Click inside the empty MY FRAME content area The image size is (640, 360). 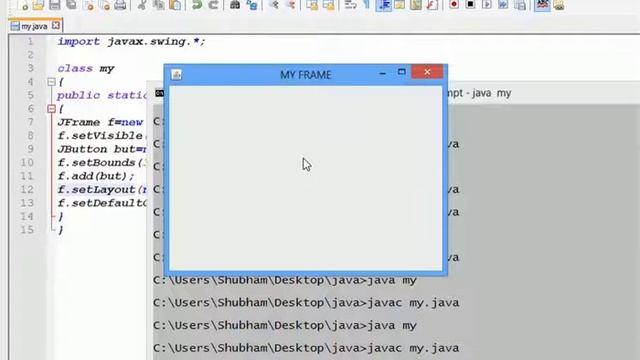click(x=306, y=178)
